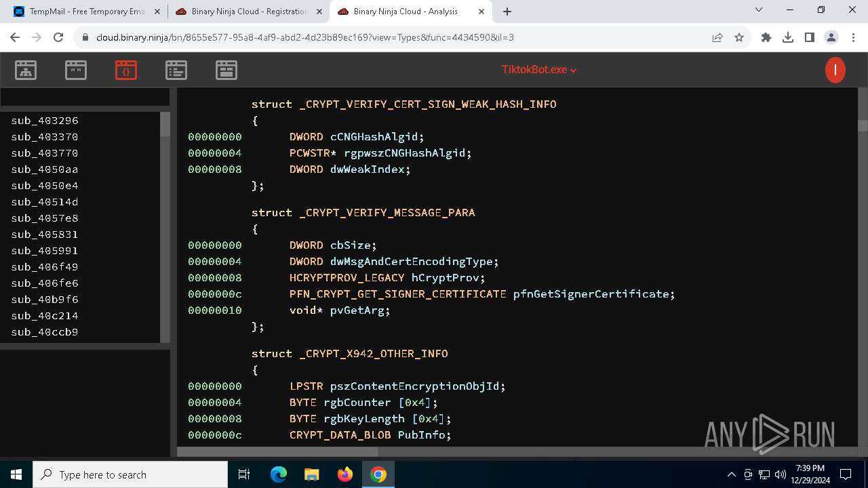Go back to previous page
This screenshot has height=488, width=868.
coord(15,38)
